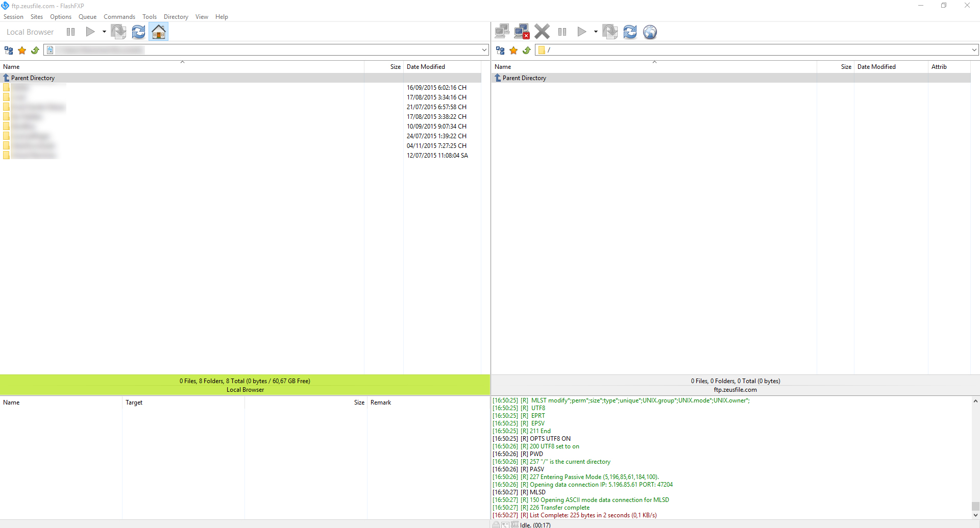Open the Commands menu
The image size is (980, 528).
119,17
